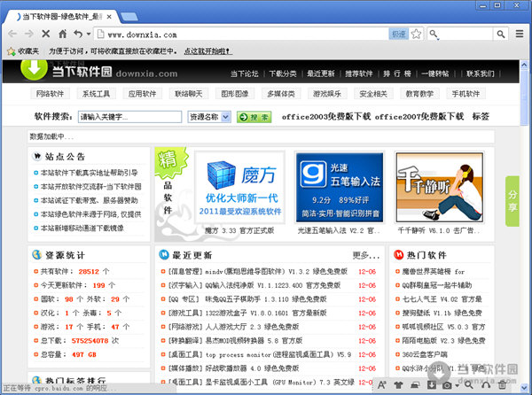Image resolution: width=532 pixels, height=395 pixels.
Task: Select the 多媒体类 category button
Action: pyautogui.click(x=280, y=94)
